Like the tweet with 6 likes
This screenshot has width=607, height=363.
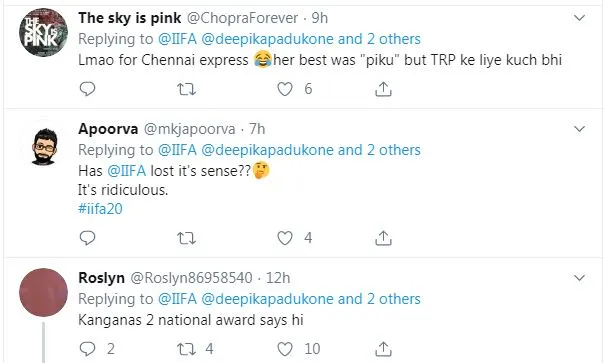pyautogui.click(x=285, y=89)
